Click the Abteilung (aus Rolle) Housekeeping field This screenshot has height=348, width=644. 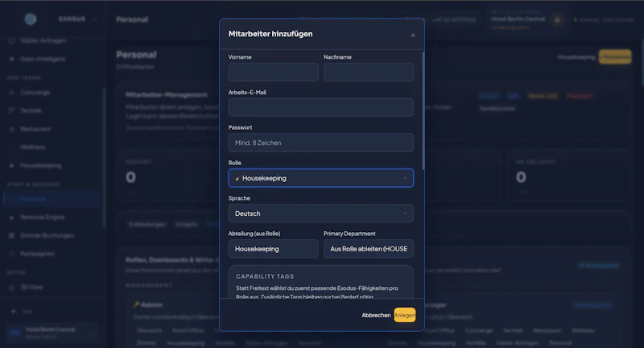273,249
